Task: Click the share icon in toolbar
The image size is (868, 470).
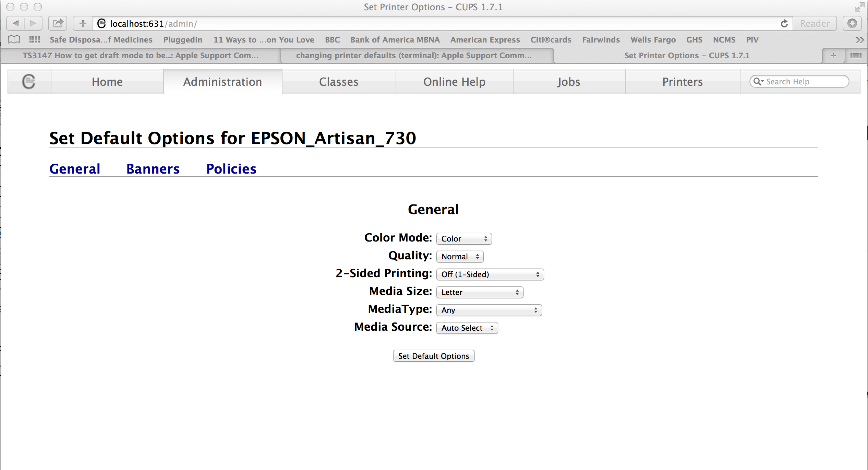Action: pos(58,23)
